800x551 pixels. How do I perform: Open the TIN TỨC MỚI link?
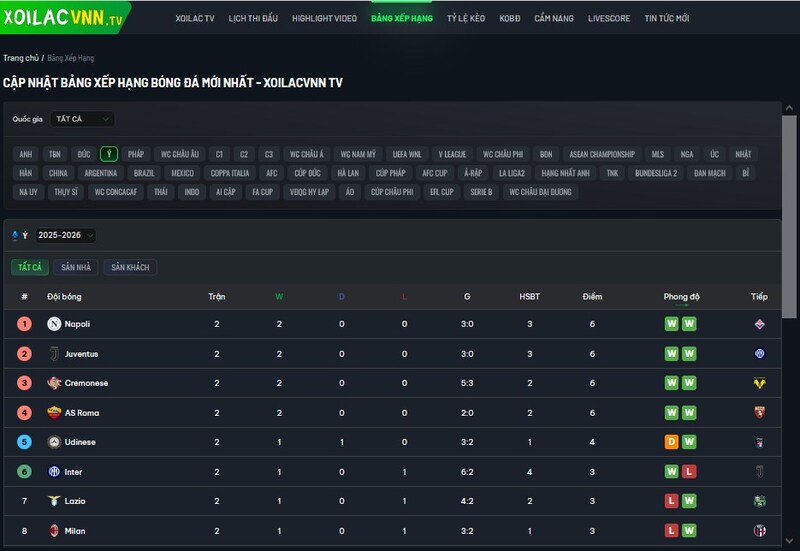666,18
